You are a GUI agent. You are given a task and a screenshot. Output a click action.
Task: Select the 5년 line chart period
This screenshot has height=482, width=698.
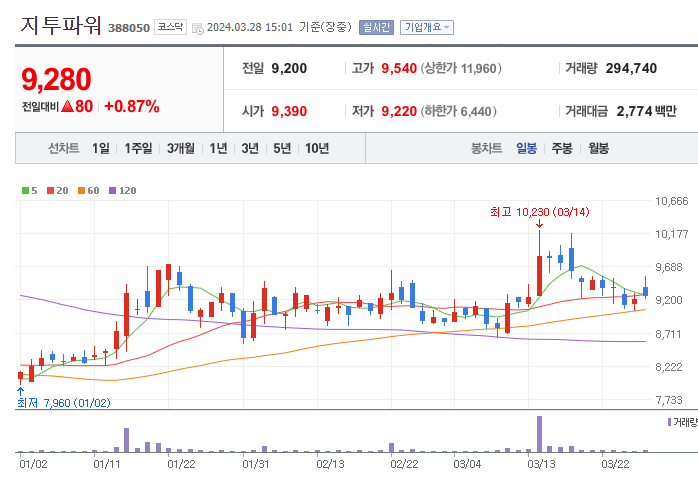[x=282, y=148]
